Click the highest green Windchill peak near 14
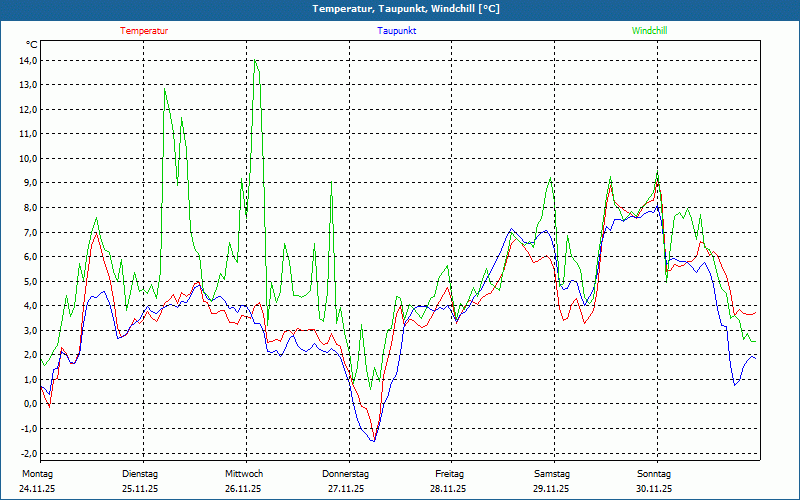 [255, 61]
